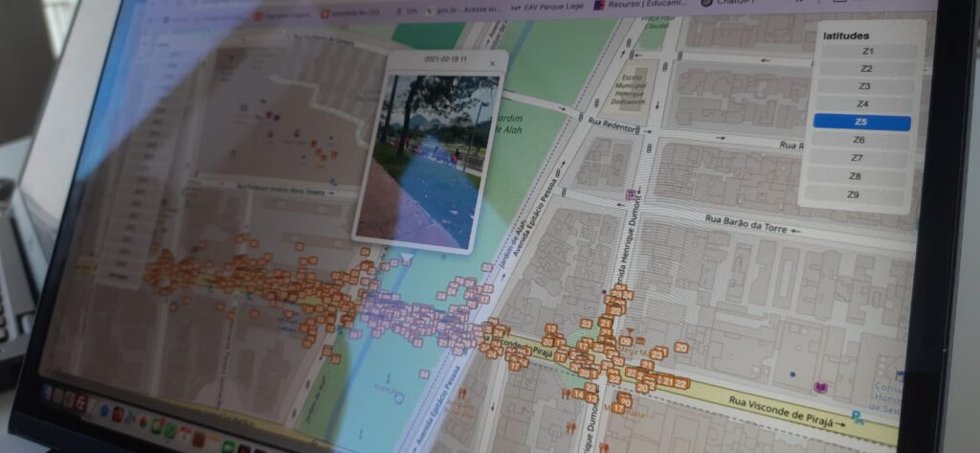This screenshot has height=453, width=980.
Task: Click the 'Rua Redentor' street label
Action: click(x=612, y=125)
